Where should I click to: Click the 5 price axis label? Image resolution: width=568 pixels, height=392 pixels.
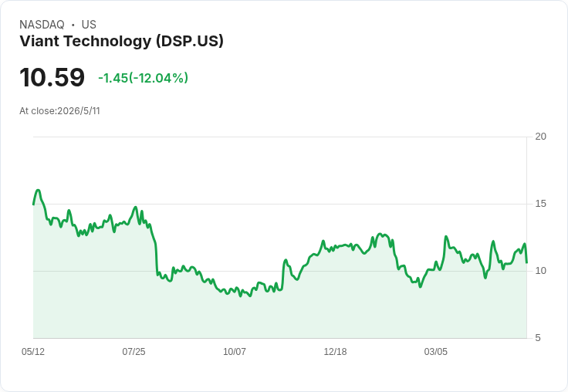[538, 338]
